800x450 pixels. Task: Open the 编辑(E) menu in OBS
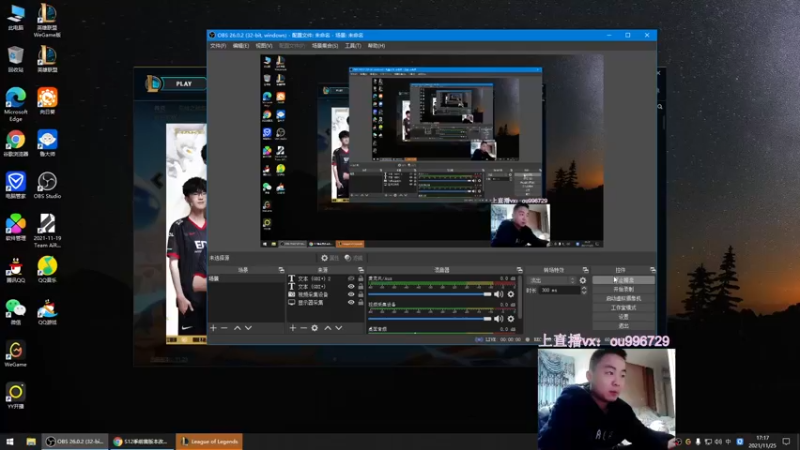pos(241,46)
